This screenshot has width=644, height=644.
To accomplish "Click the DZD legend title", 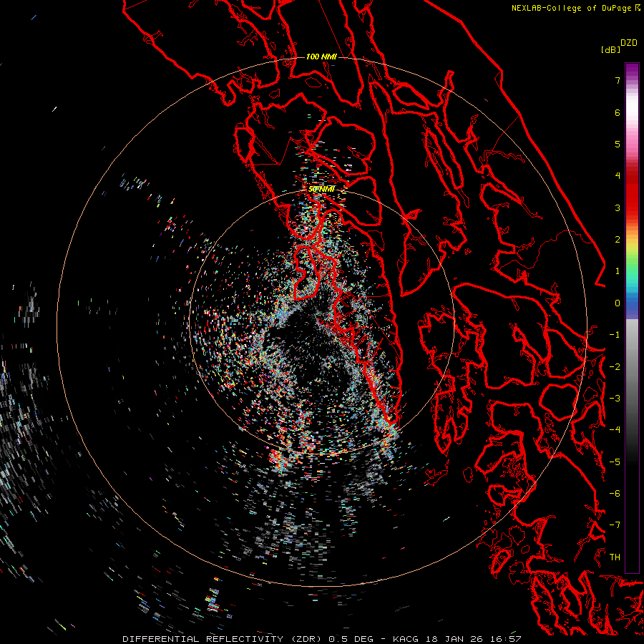I will pyautogui.click(x=629, y=43).
